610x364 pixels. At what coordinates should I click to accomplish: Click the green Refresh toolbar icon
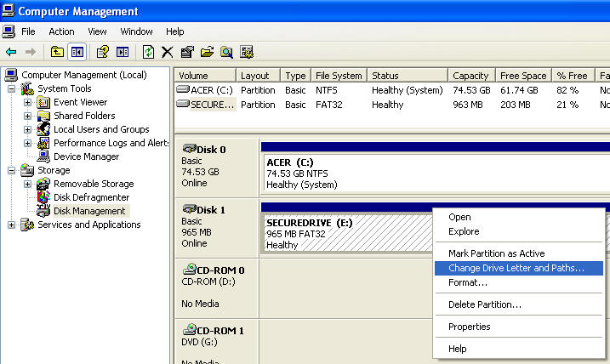tap(148, 52)
